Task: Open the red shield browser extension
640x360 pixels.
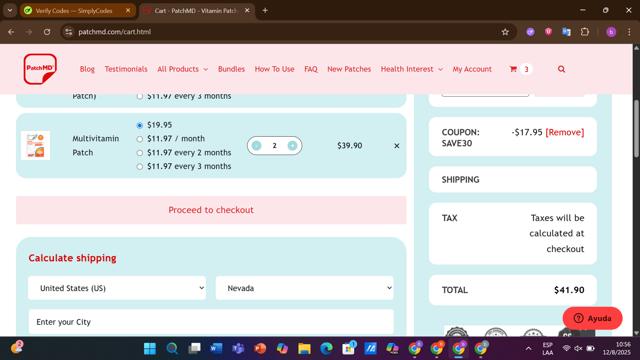Action: (548, 32)
